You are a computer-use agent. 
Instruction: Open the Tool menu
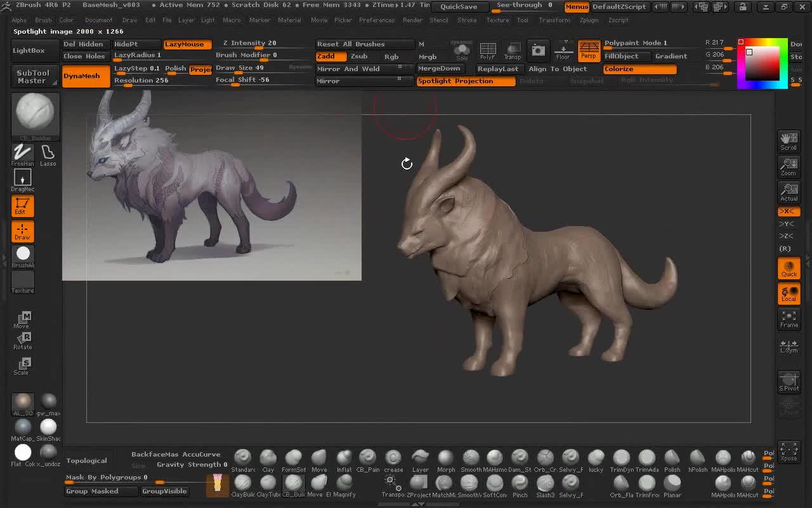522,20
